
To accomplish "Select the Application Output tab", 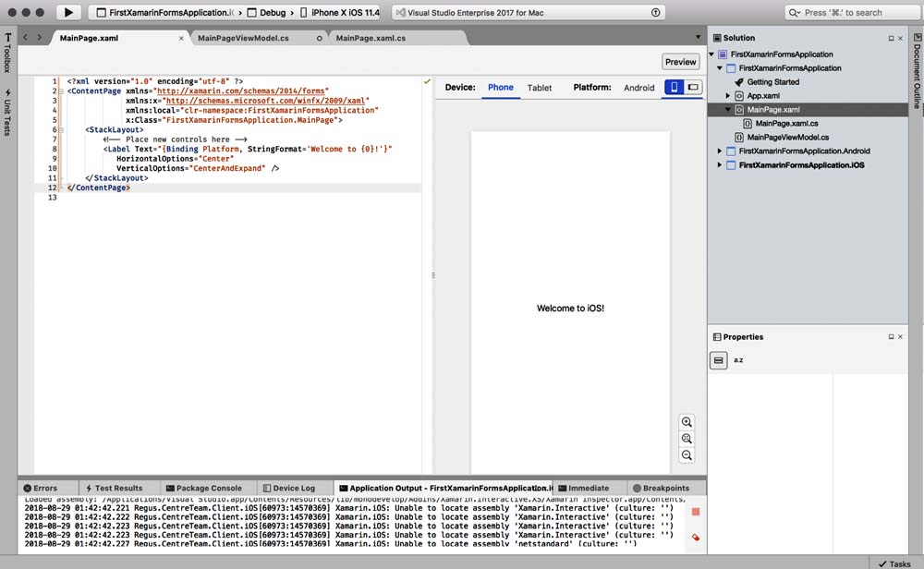I will coord(445,488).
